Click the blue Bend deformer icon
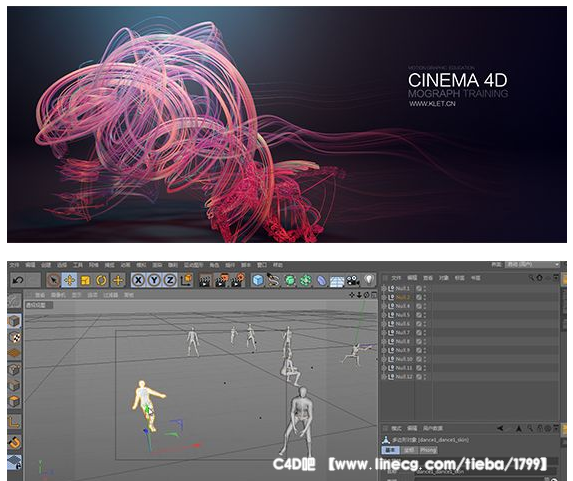 coord(321,280)
